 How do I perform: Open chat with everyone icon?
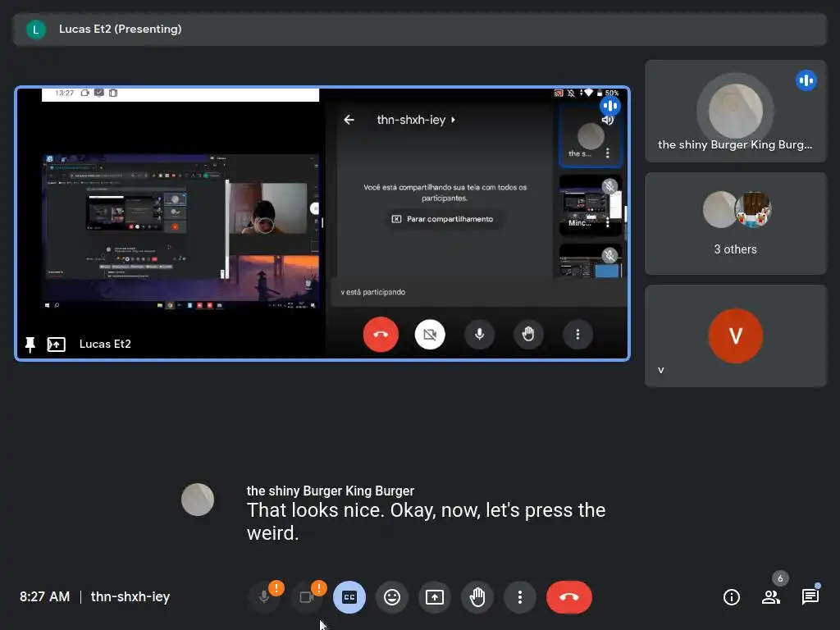[810, 596]
